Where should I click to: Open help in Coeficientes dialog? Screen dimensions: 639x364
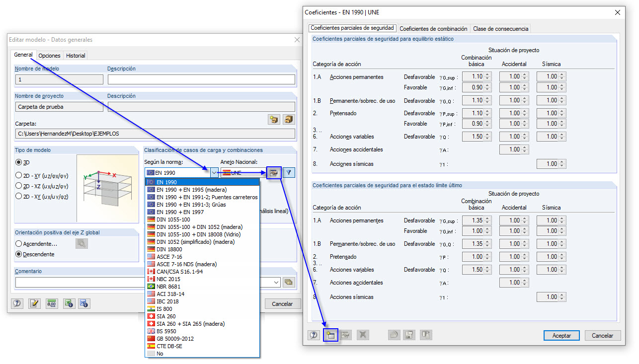click(314, 335)
